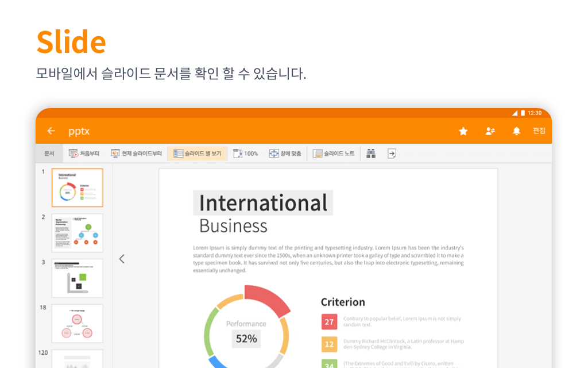Image resolution: width=588 pixels, height=368 pixels.
Task: Start slideshow with 현재 슬라이드부터
Action: click(137, 154)
